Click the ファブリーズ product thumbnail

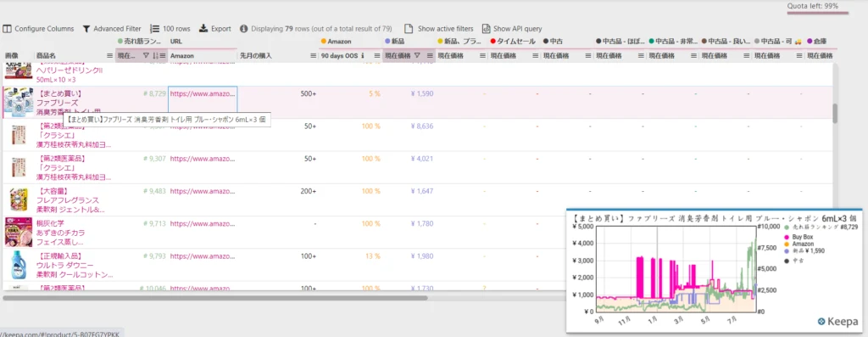click(18, 102)
